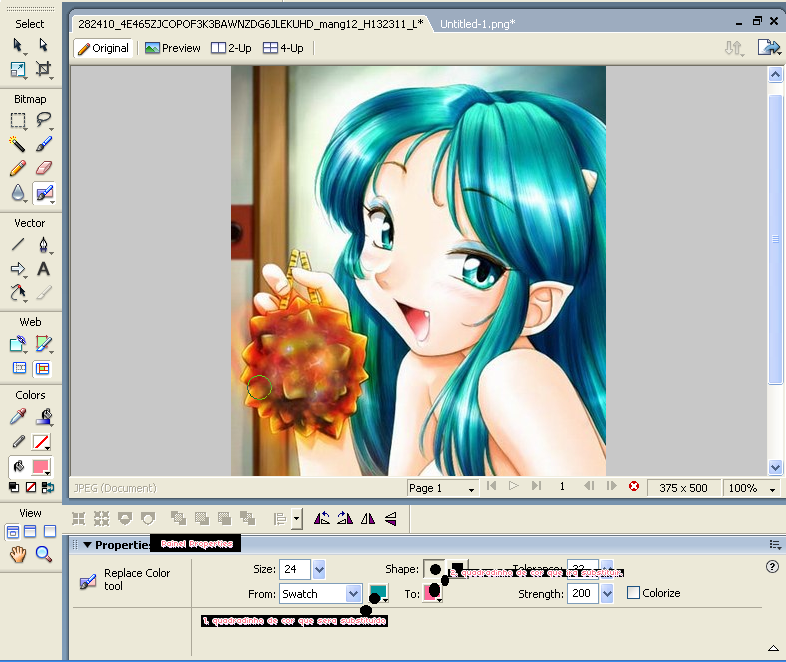The height and width of the screenshot is (662, 786).
Task: Select the Replace Color tool in toolbox
Action: tap(44, 193)
